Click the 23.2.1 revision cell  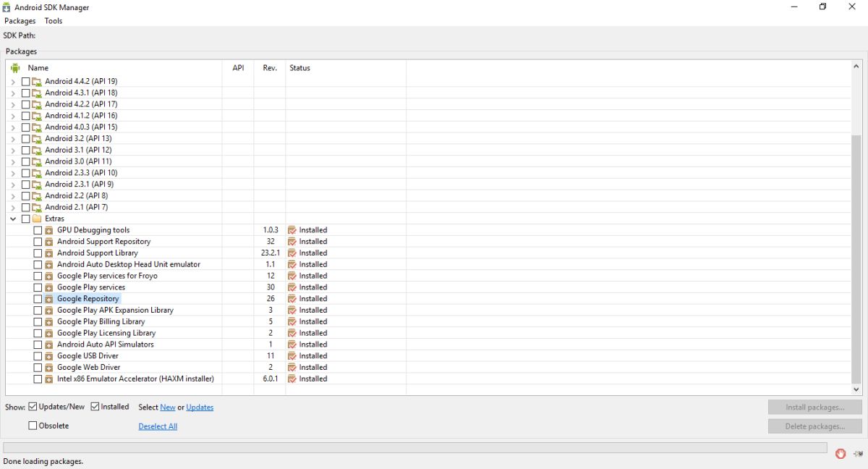tap(271, 253)
